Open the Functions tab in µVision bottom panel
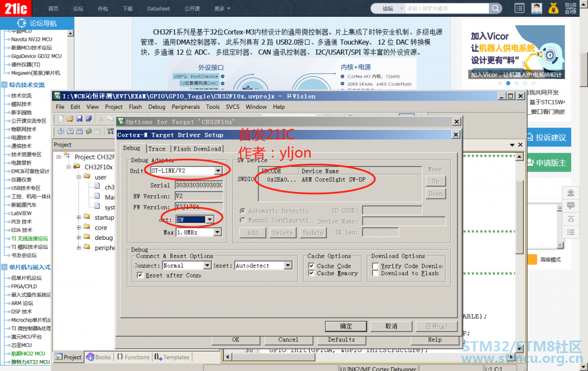The image size is (588, 371). 133,357
